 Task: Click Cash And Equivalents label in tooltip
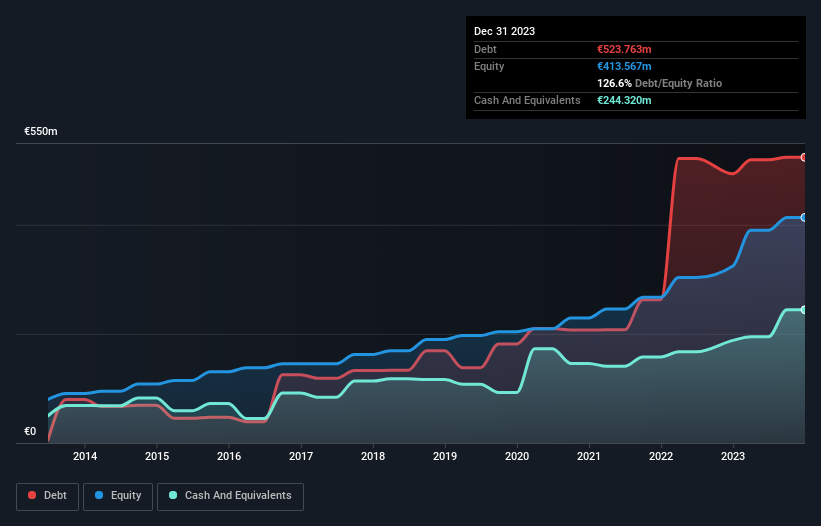click(527, 100)
